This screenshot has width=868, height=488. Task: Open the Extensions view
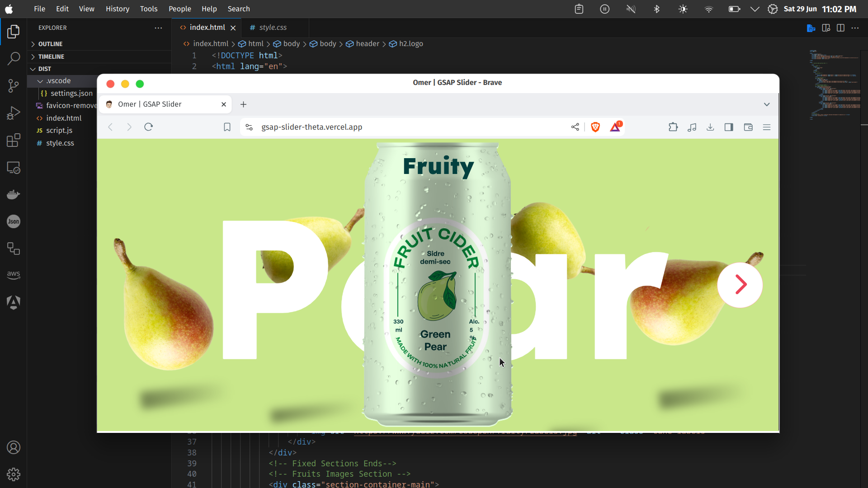click(14, 140)
